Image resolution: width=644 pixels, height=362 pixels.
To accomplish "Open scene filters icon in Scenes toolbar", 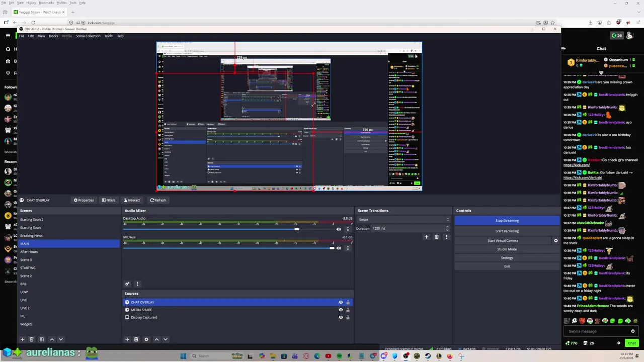I will point(42,339).
